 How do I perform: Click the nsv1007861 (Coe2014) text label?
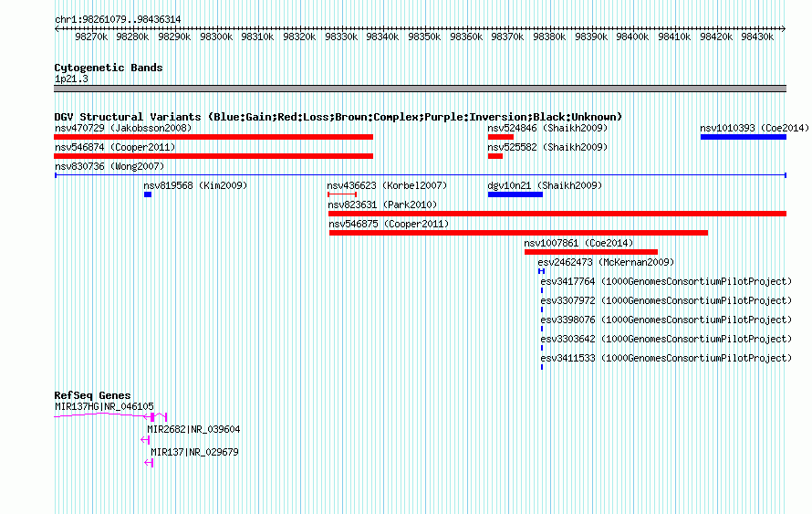[578, 243]
